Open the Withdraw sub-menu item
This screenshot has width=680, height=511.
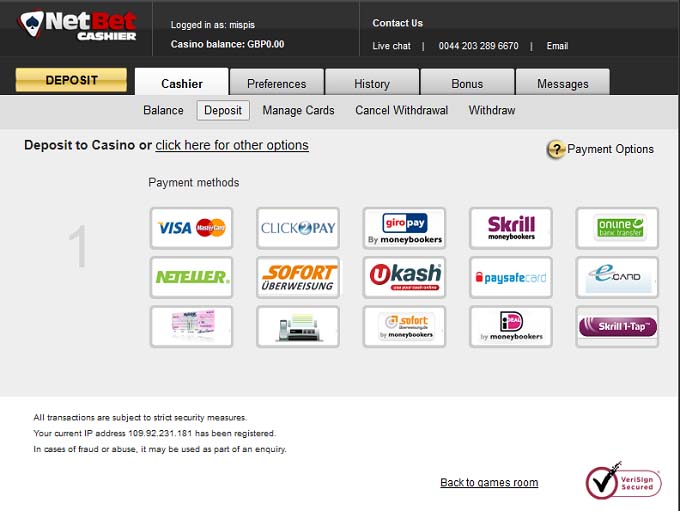click(492, 110)
